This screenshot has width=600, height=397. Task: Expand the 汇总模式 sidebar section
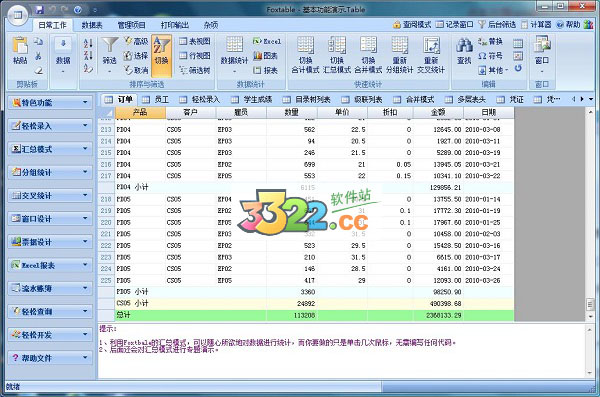click(x=50, y=149)
